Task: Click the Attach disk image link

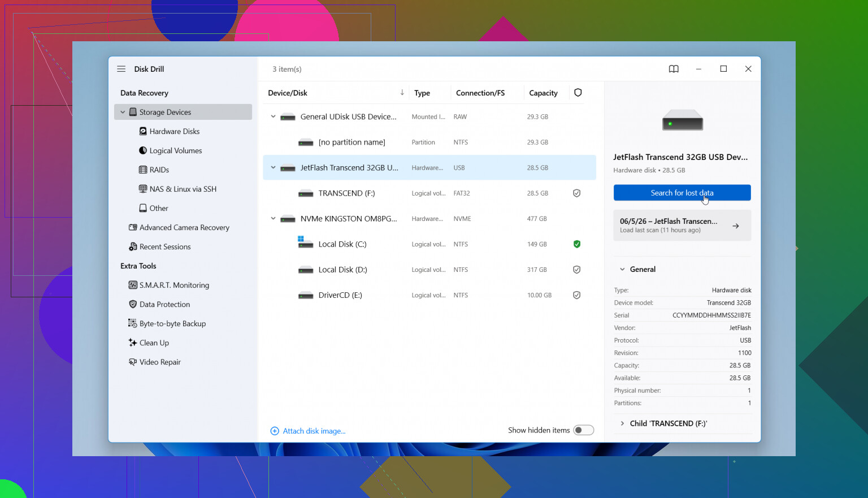Action: coord(314,431)
